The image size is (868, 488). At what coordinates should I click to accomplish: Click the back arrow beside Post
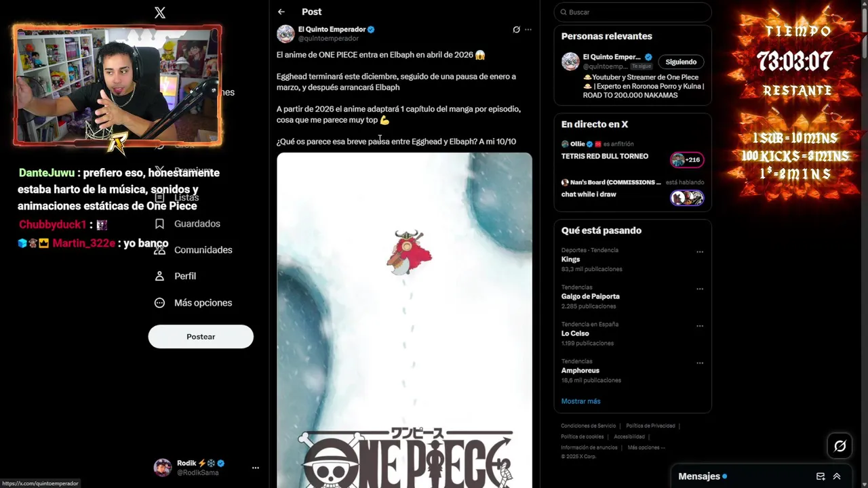click(x=281, y=12)
